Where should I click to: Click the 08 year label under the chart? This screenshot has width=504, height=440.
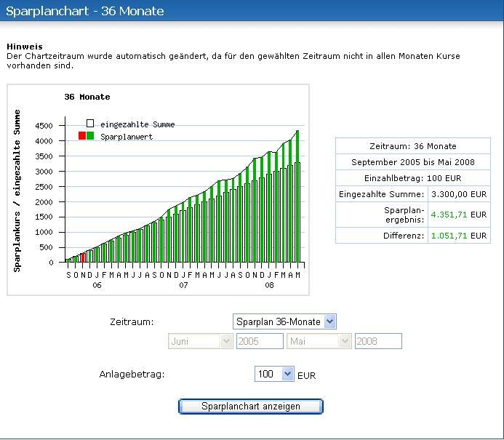[x=269, y=285]
